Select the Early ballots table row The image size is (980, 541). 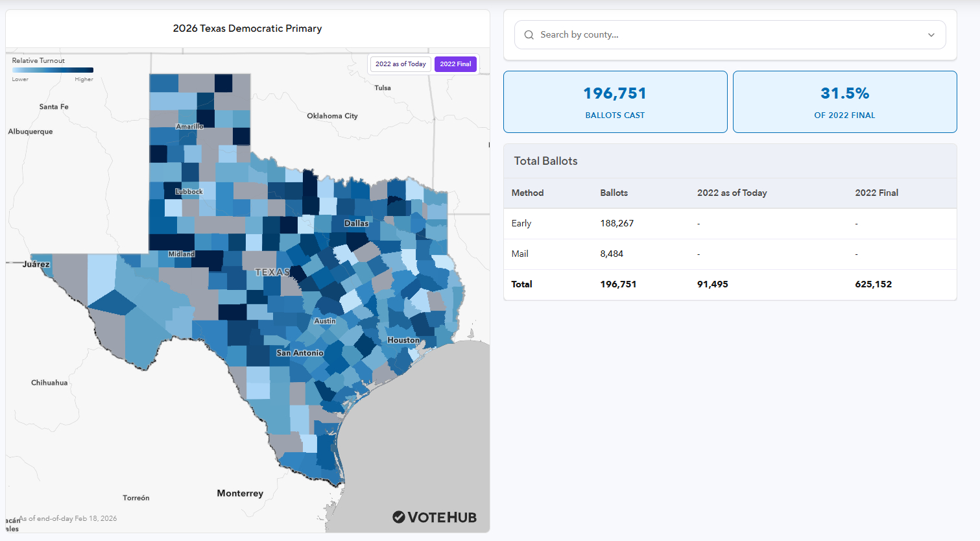730,223
